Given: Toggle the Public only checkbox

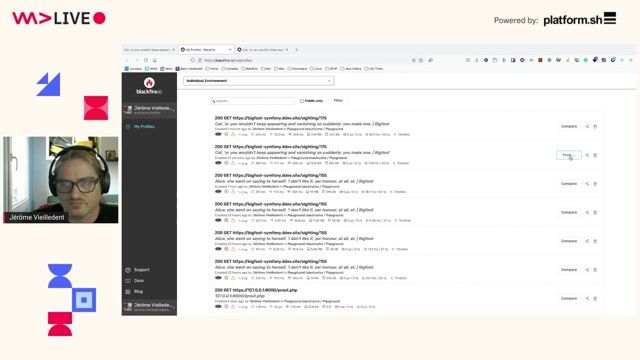Looking at the screenshot, I should [x=302, y=101].
